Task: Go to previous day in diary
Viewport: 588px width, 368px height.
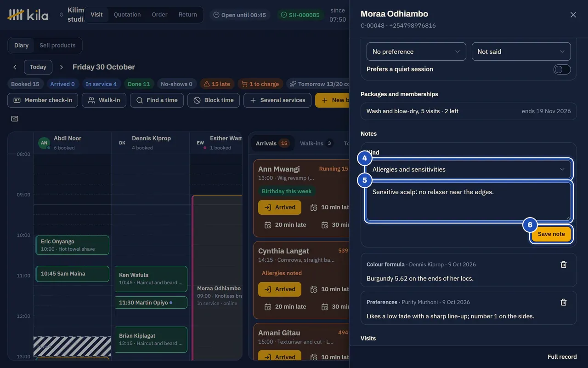Action: (15, 67)
